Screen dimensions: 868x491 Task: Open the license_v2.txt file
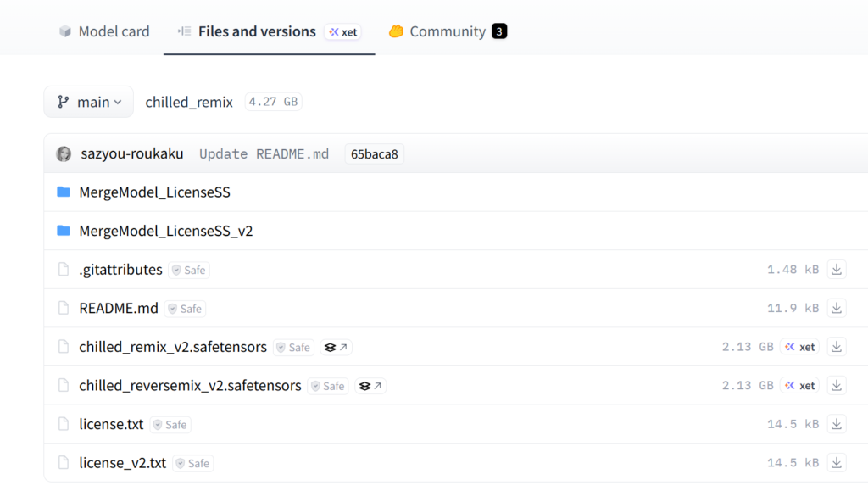[x=122, y=463]
